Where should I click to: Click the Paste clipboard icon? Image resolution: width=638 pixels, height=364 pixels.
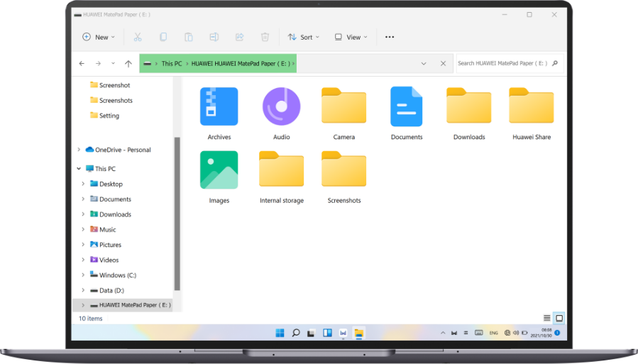[189, 37]
